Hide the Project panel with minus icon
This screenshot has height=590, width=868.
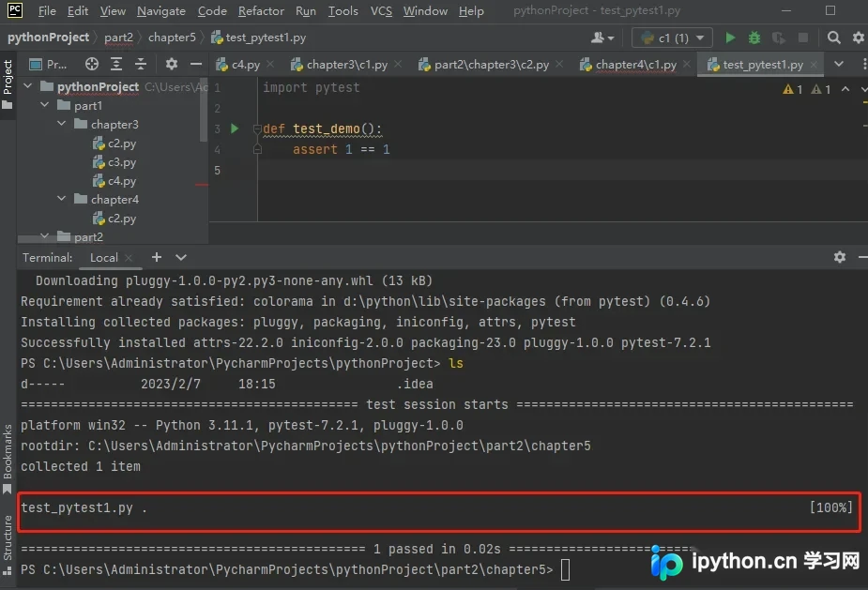coord(196,64)
